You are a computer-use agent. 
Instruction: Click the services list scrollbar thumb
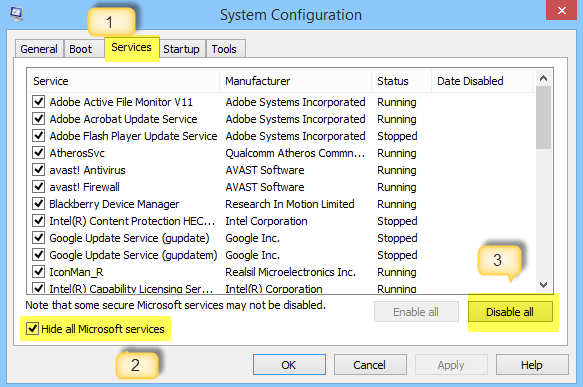pyautogui.click(x=544, y=118)
